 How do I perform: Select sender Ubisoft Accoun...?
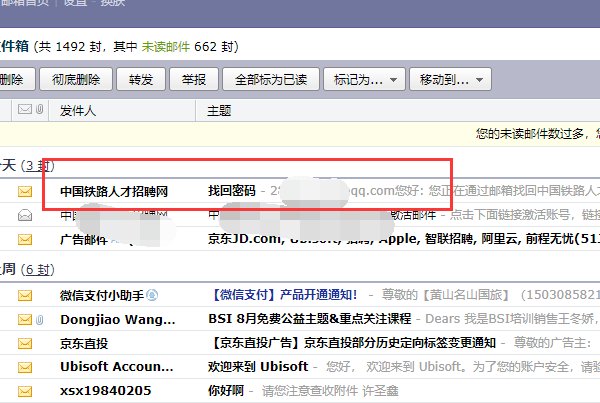tap(117, 367)
